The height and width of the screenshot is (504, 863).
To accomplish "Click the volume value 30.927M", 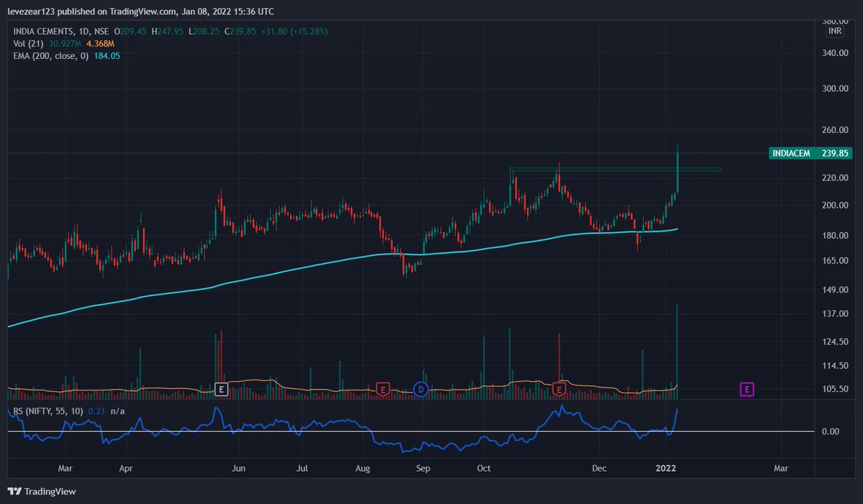I will point(65,44).
